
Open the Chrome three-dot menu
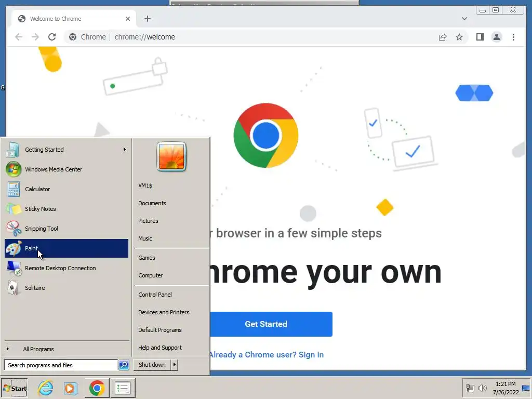(513, 37)
